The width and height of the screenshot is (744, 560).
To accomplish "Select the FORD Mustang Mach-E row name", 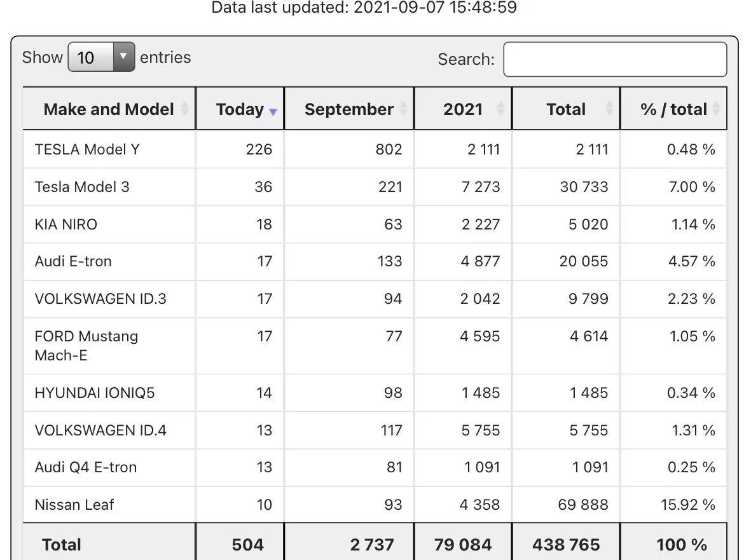I will tap(86, 345).
